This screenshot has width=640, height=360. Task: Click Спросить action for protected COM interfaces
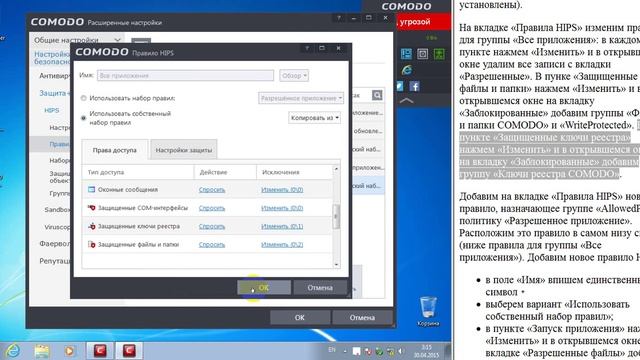212,208
